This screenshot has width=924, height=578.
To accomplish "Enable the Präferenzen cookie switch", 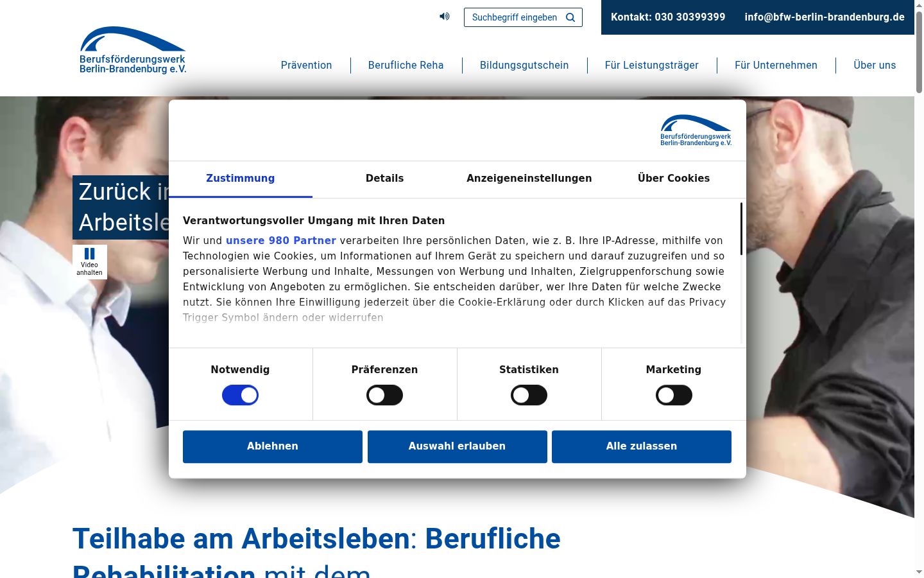I will [385, 396].
